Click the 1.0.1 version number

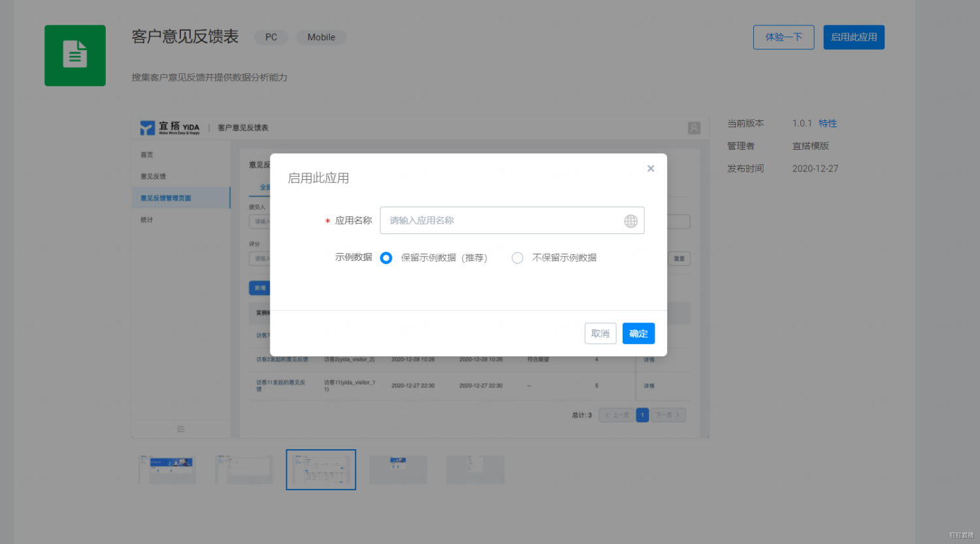click(x=802, y=124)
